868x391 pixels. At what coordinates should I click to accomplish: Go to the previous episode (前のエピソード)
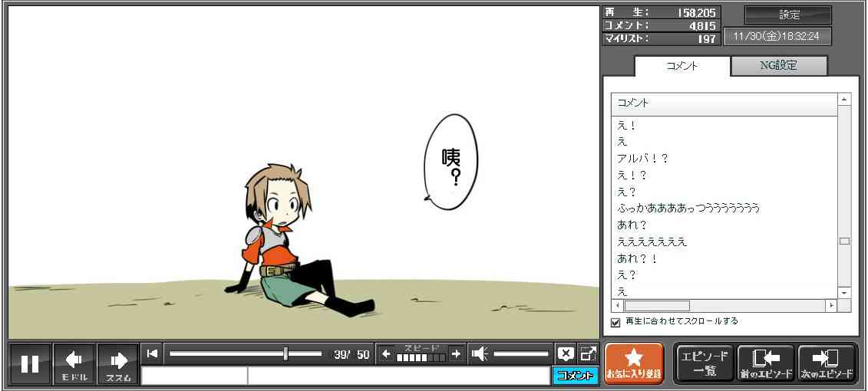pyautogui.click(x=765, y=363)
